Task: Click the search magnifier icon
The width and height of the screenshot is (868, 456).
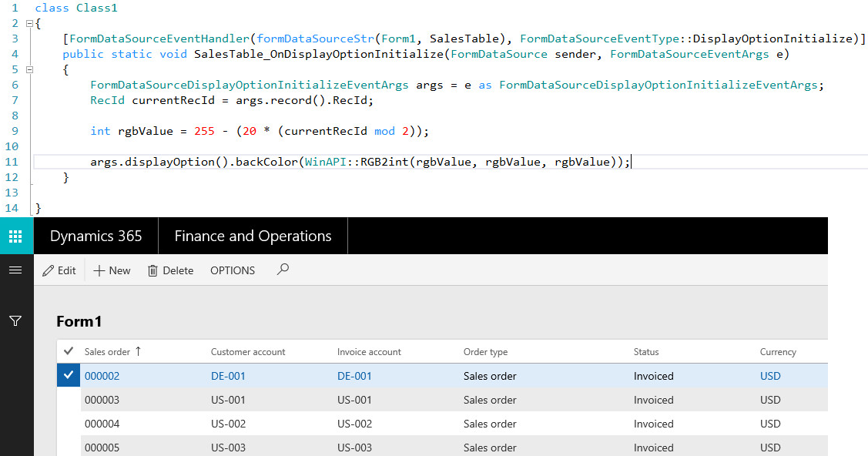Action: click(283, 270)
